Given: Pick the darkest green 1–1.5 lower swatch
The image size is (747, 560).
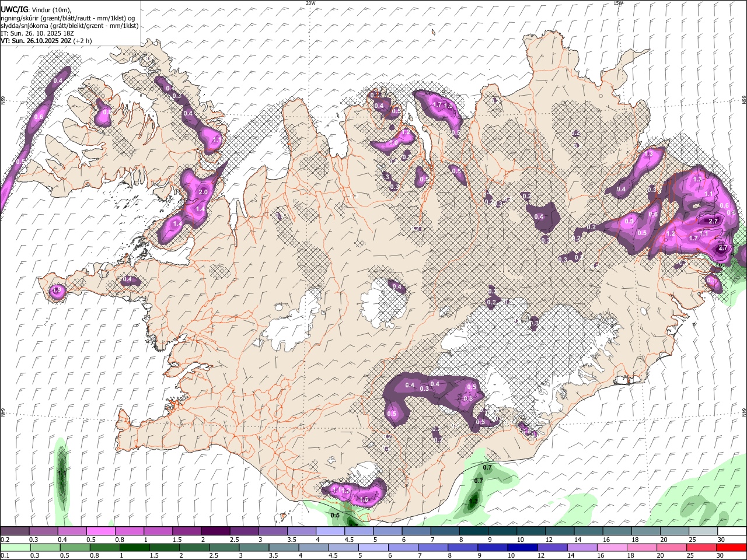Looking at the screenshot, I should click(x=134, y=547).
